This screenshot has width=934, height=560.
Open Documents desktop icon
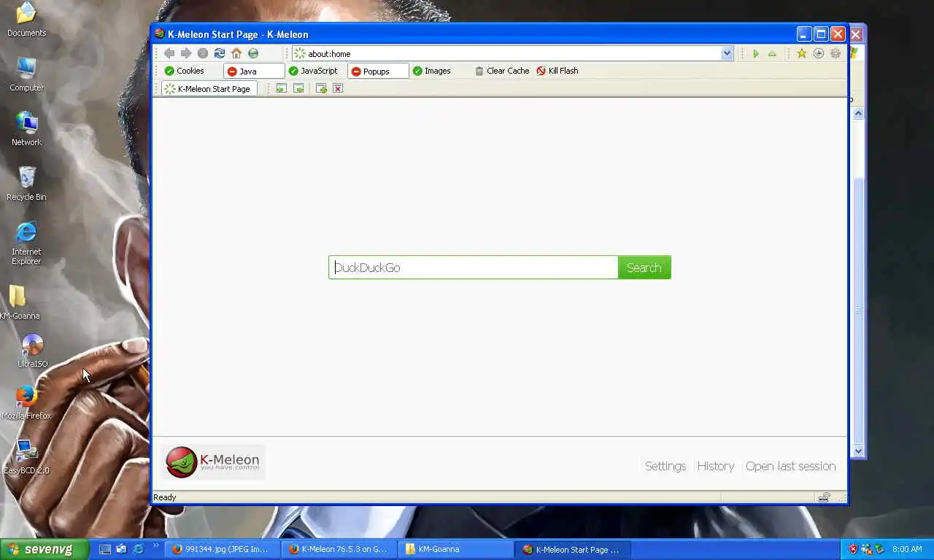(x=26, y=20)
